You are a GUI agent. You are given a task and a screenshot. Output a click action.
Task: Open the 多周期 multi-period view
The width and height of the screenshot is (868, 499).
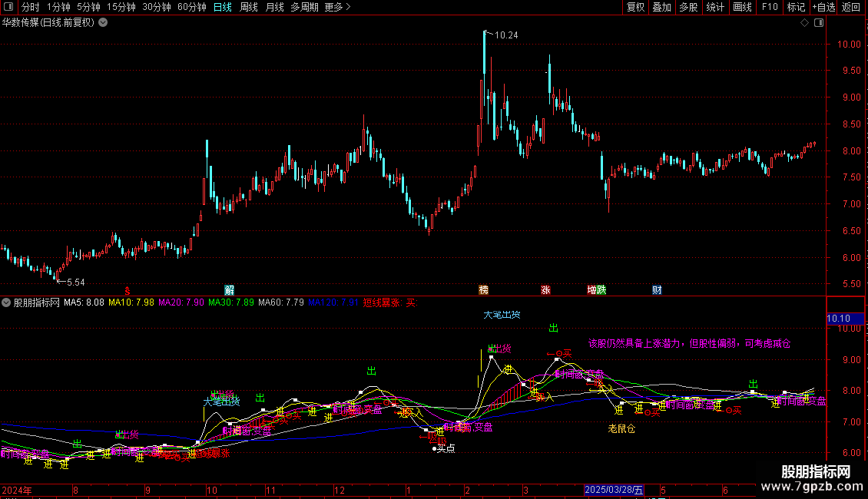(x=304, y=7)
